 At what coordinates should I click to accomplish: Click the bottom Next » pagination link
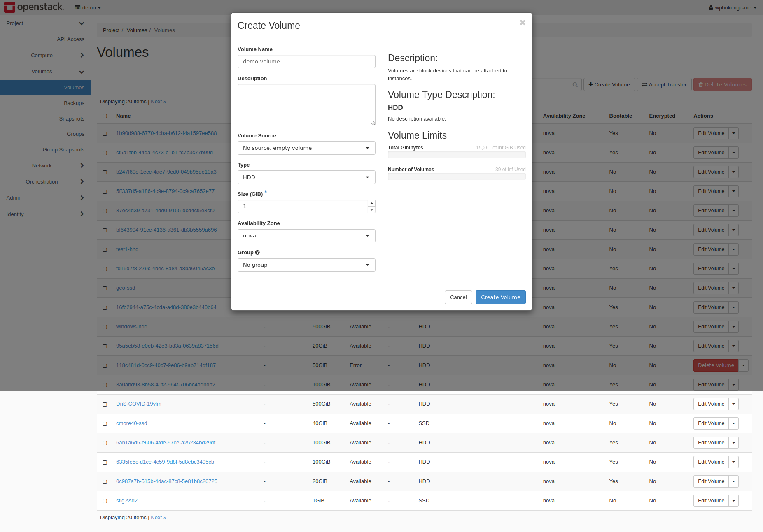159,518
